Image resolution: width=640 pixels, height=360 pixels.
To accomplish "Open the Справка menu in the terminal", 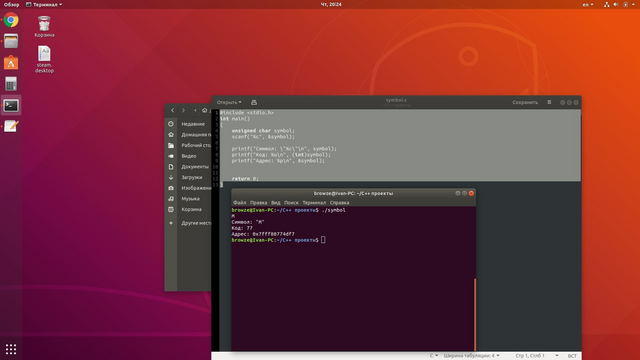I will pyautogui.click(x=339, y=202).
